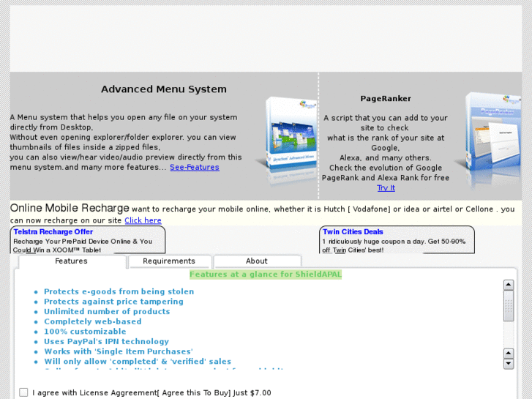Click the features list scrollbar thumb
Screen dimensions: 532x399
[509, 305]
